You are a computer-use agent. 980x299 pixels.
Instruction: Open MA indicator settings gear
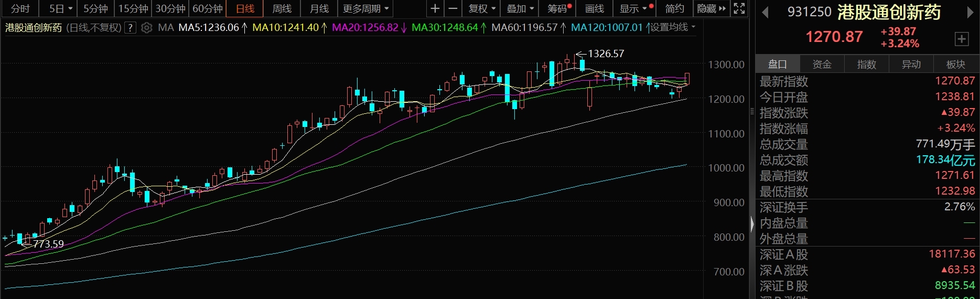147,27
